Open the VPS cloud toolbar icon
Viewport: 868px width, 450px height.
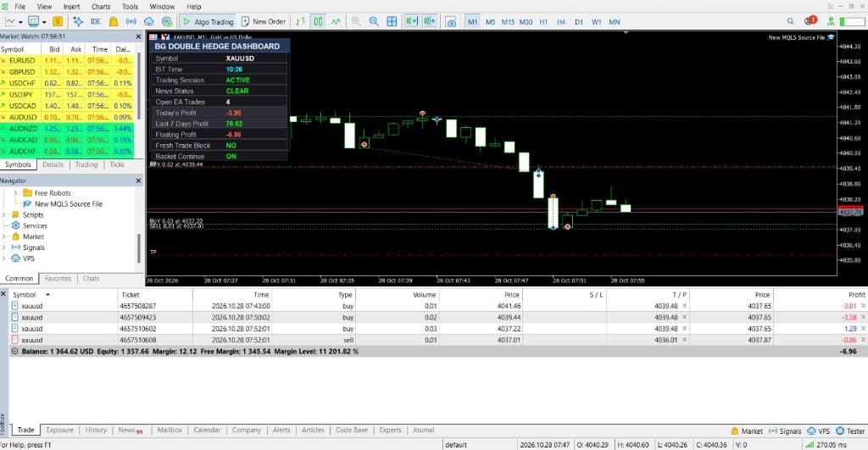coord(149,21)
